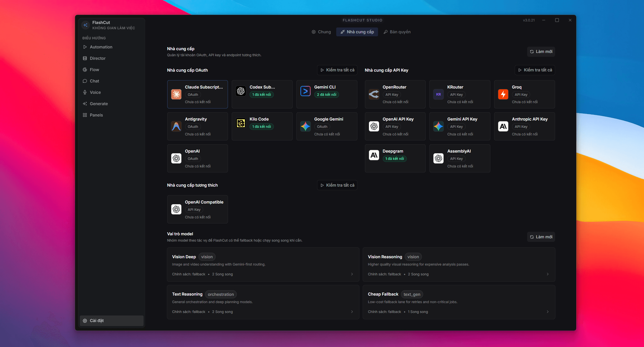Go to Director in the sidebar
Screen dimensions: 644x347
tap(112, 58)
